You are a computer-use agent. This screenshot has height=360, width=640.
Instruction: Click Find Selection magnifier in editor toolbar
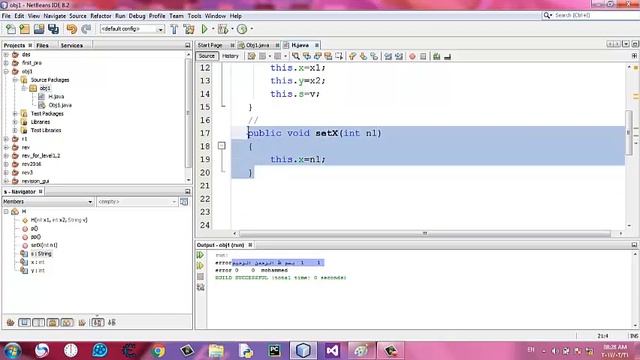click(x=296, y=56)
